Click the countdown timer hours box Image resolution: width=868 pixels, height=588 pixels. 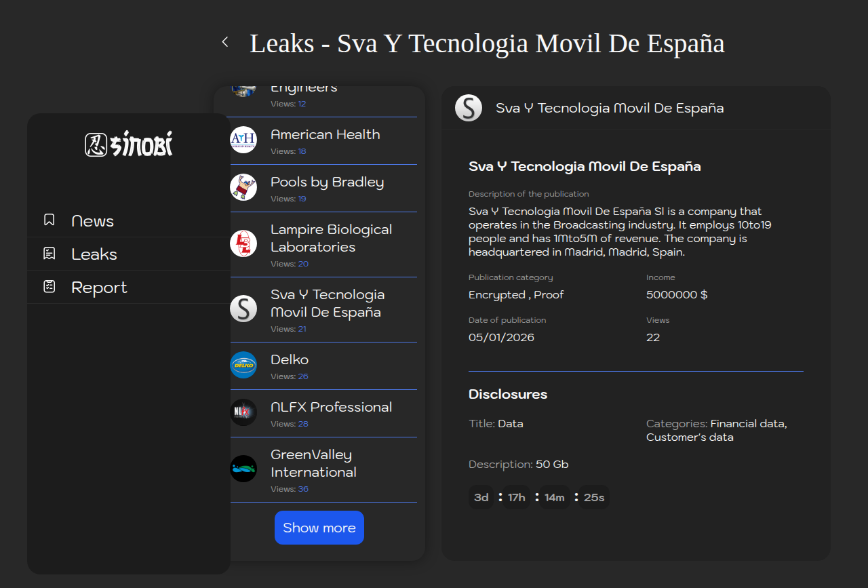(x=517, y=498)
